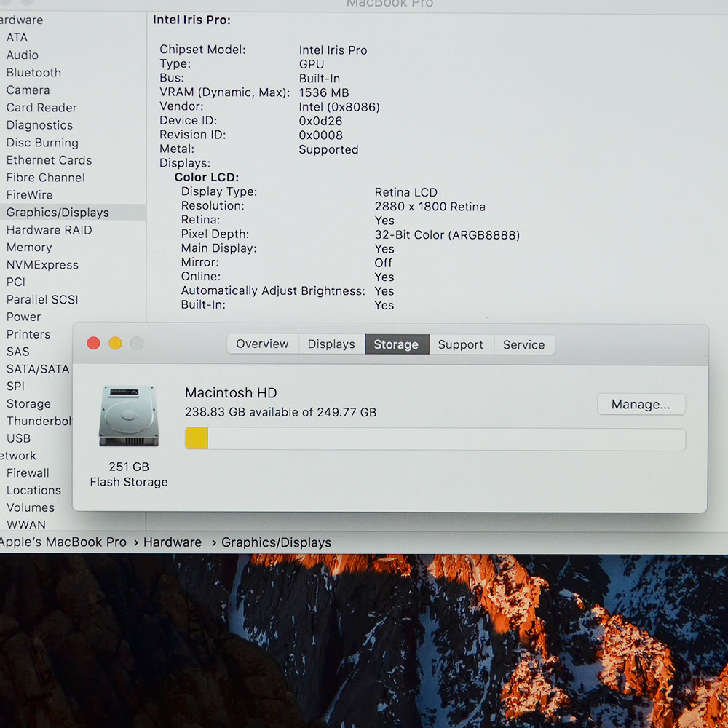Select Locations under Network
The width and height of the screenshot is (728, 728).
34,491
